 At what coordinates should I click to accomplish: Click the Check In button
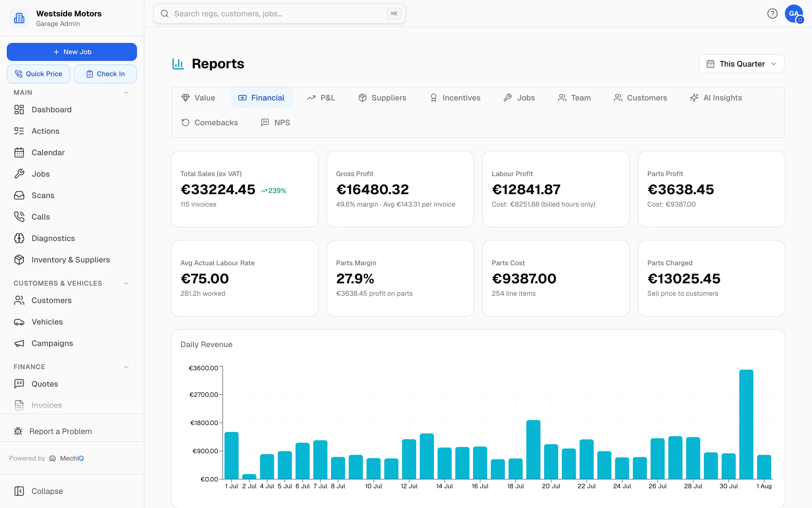(x=105, y=74)
